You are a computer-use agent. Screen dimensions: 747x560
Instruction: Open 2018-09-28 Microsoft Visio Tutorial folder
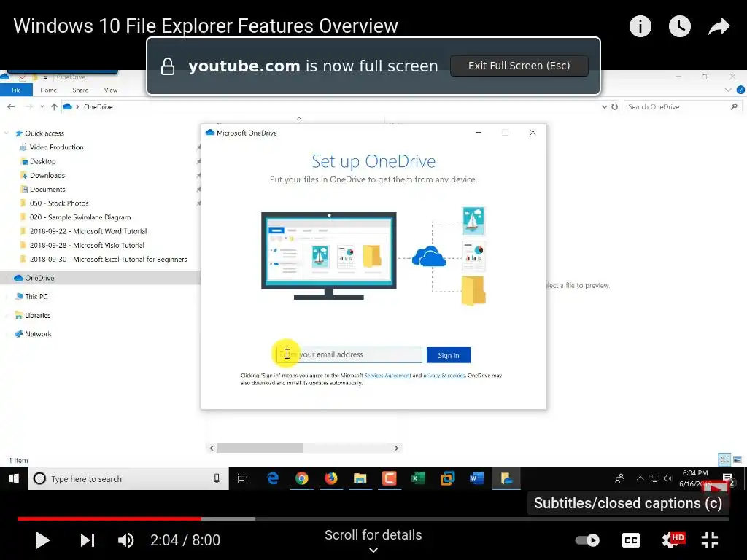pos(87,245)
